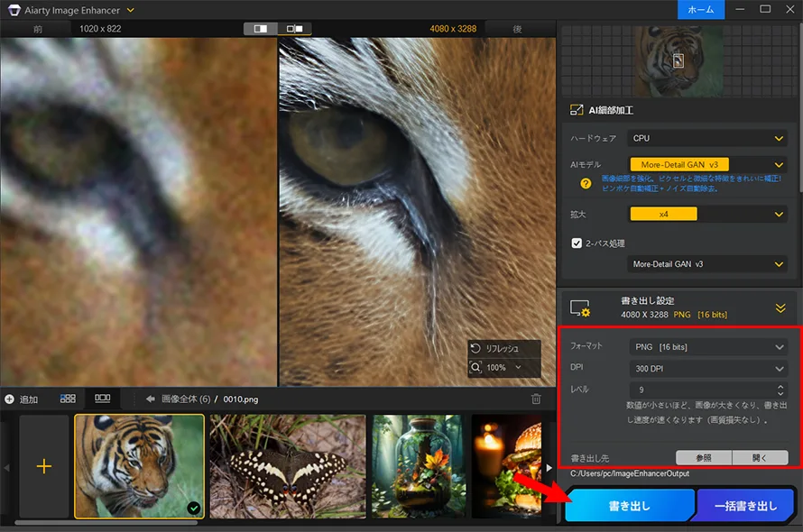
Task: Click the 4080 x 3288 output size label
Action: (453, 29)
